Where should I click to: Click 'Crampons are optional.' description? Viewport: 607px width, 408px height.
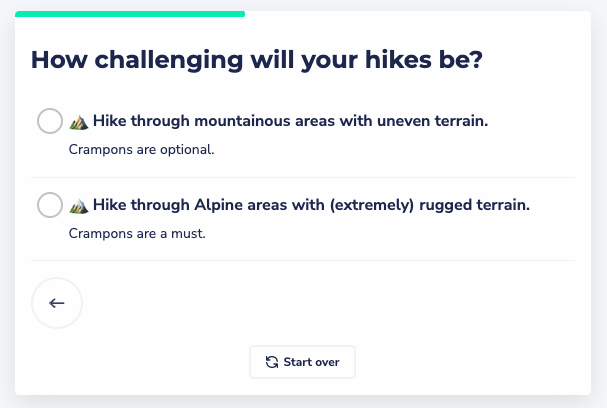tap(141, 149)
